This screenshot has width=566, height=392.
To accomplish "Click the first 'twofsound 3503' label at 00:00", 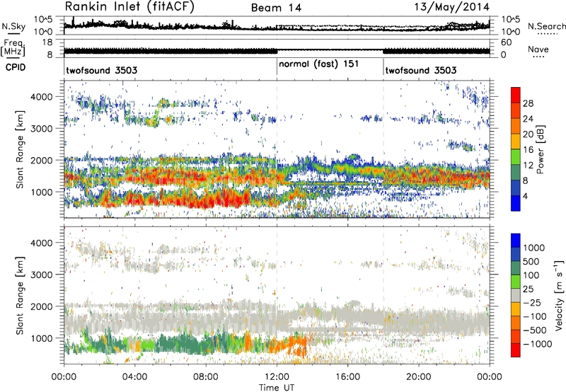I will click(x=102, y=70).
